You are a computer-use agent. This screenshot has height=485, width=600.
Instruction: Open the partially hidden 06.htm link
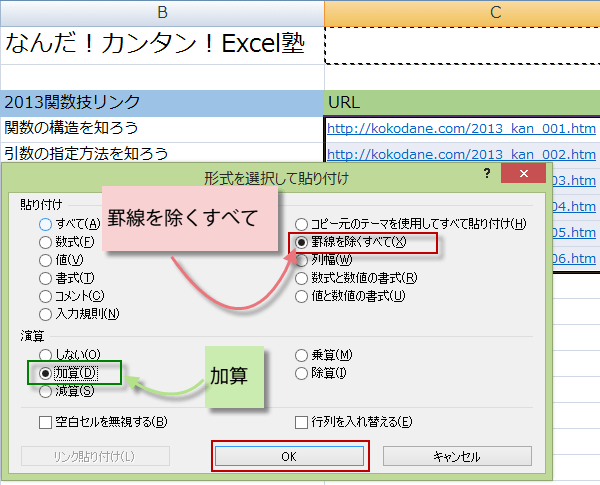tap(574, 258)
